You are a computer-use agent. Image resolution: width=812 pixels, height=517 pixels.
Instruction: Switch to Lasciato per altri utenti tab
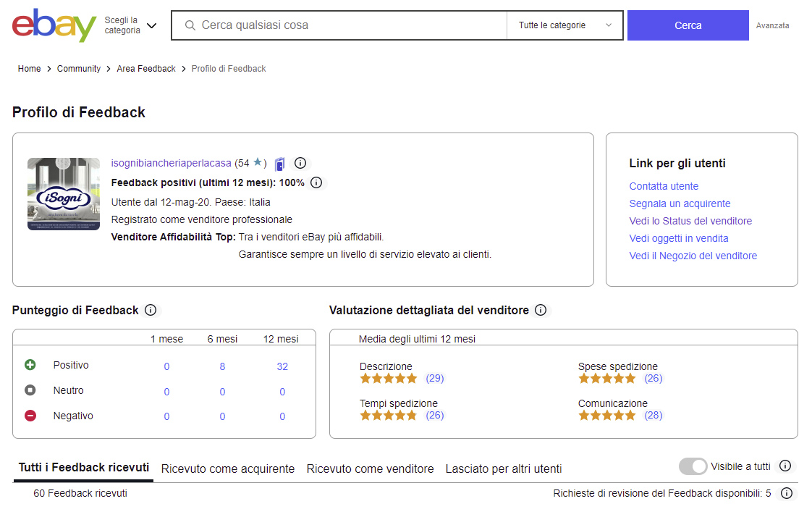pyautogui.click(x=504, y=468)
